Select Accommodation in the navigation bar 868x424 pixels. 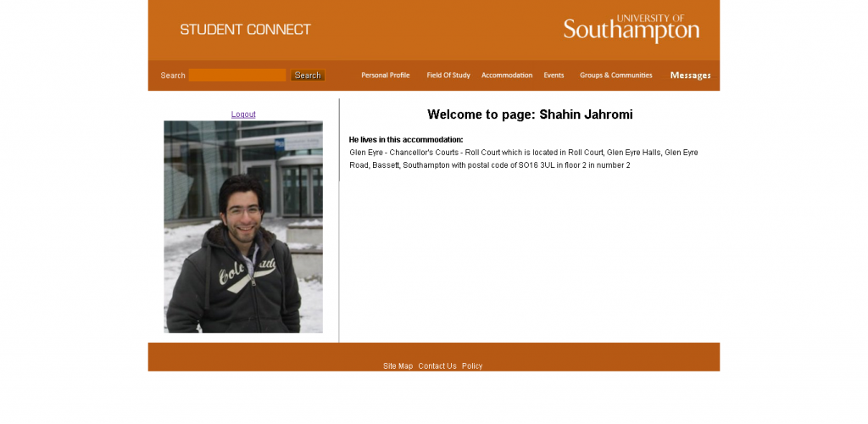(x=507, y=75)
